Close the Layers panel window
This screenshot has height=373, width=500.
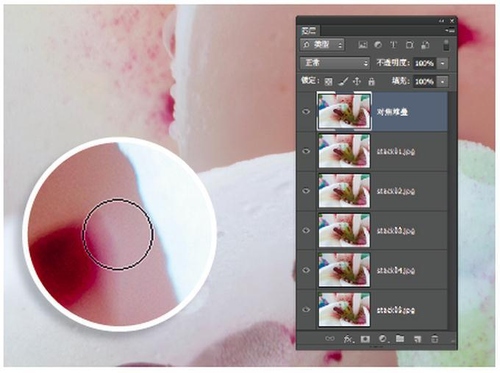click(x=452, y=21)
